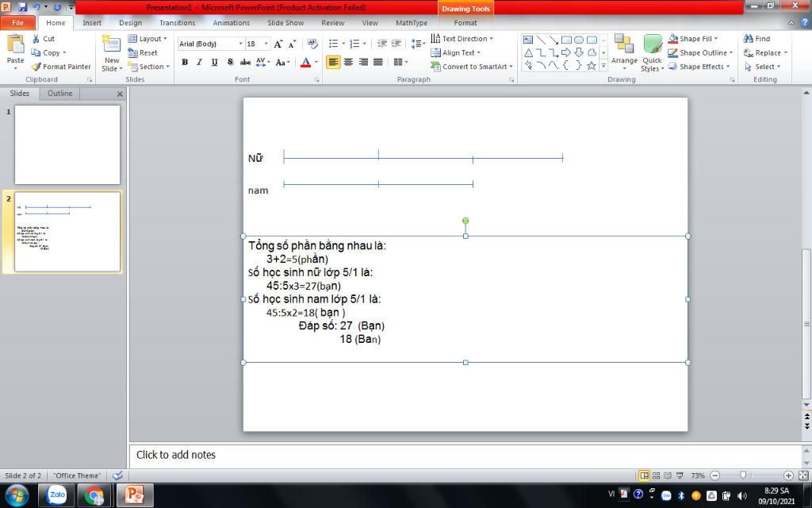Viewport: 812px width, 508px height.
Task: Select slide 1 thumbnail
Action: pos(67,144)
